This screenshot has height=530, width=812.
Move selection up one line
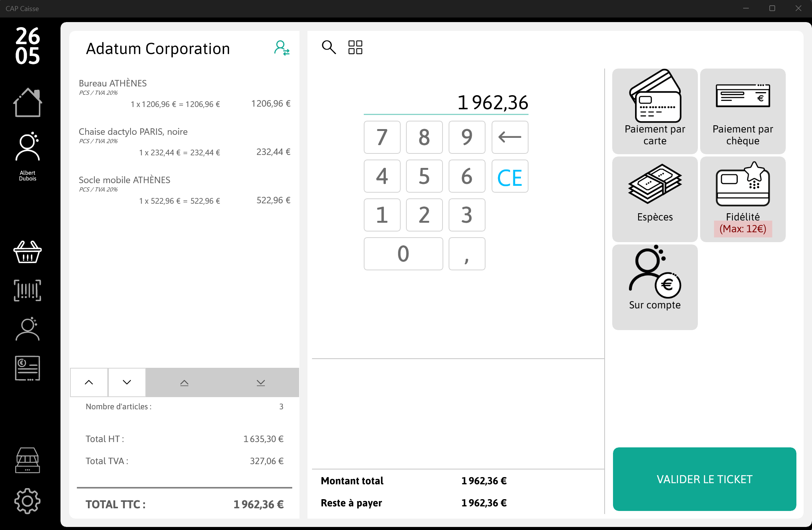pos(89,382)
